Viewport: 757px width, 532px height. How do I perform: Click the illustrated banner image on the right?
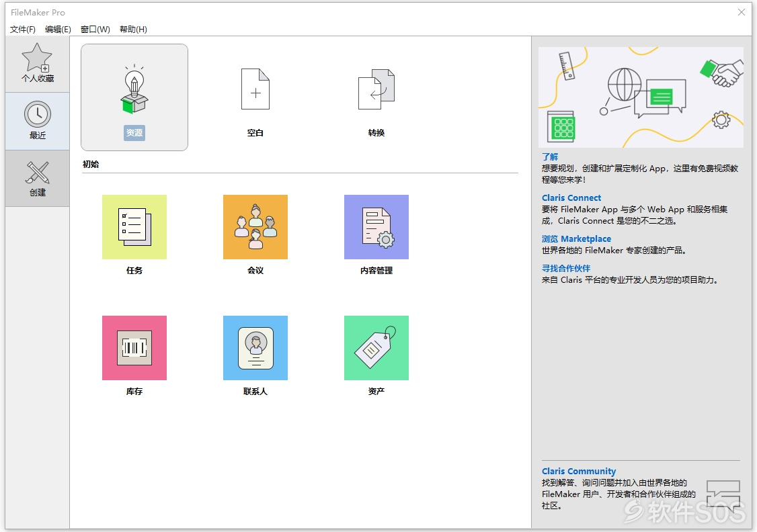click(641, 97)
